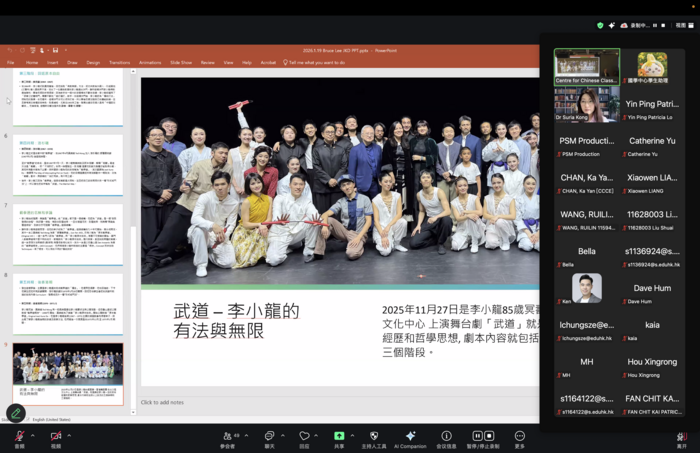The height and width of the screenshot is (453, 700).
Task: Select Dr Suria Kong video tile
Action: point(587,104)
